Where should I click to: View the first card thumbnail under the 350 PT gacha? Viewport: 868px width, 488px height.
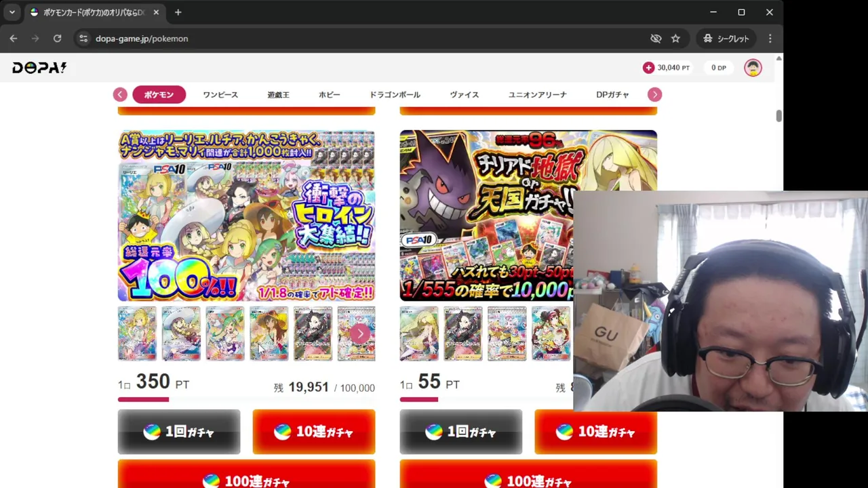[x=137, y=333]
